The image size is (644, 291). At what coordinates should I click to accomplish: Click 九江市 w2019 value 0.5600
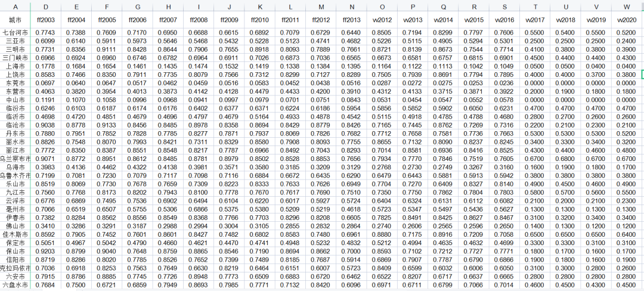point(596,193)
